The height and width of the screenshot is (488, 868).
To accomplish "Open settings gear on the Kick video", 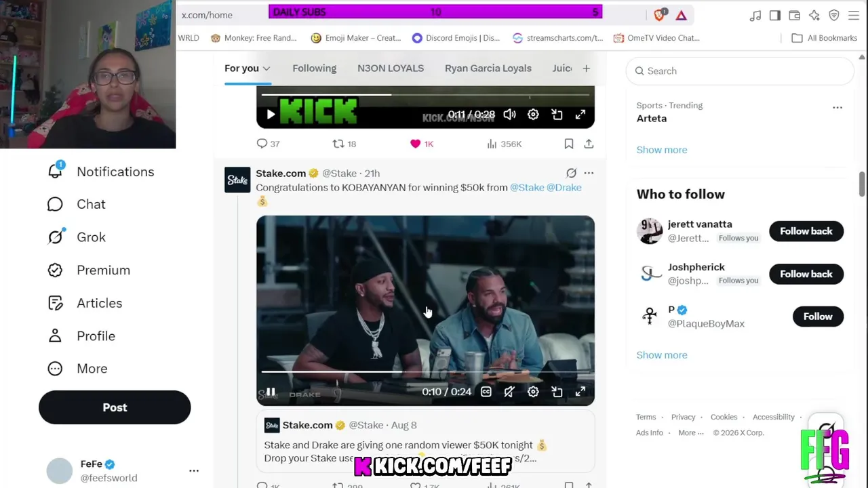I will (x=533, y=115).
